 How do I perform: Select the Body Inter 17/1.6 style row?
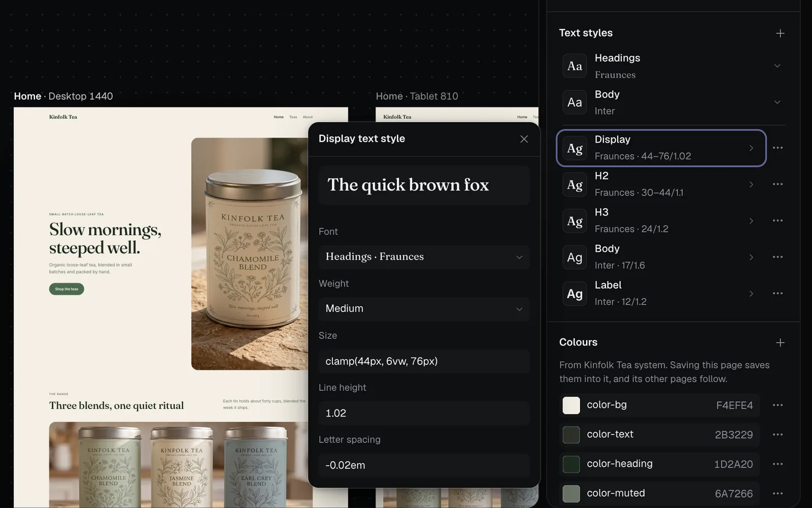(x=661, y=257)
